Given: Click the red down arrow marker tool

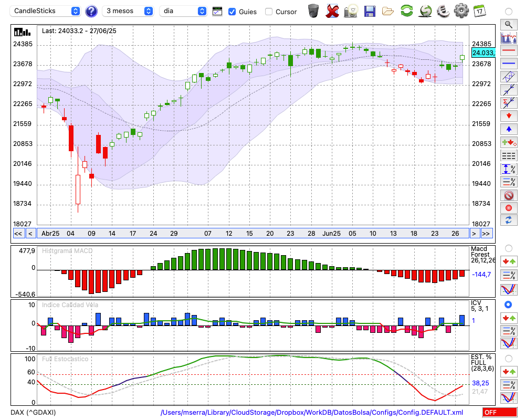Looking at the screenshot, I should click(509, 116).
